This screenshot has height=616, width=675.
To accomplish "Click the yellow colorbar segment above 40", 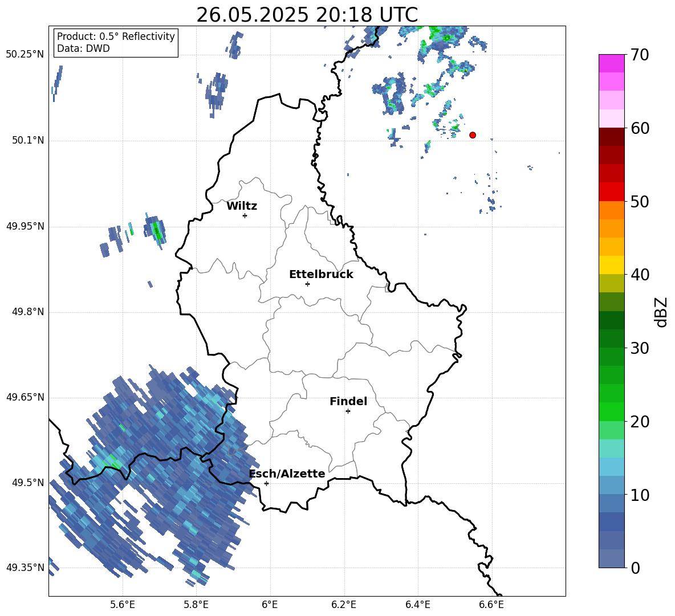I will [x=611, y=265].
